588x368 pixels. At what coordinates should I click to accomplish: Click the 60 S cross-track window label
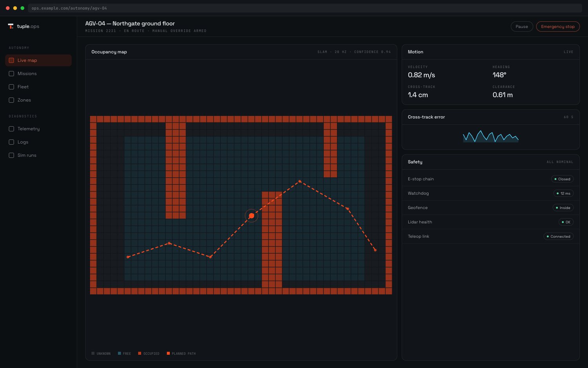coord(568,117)
